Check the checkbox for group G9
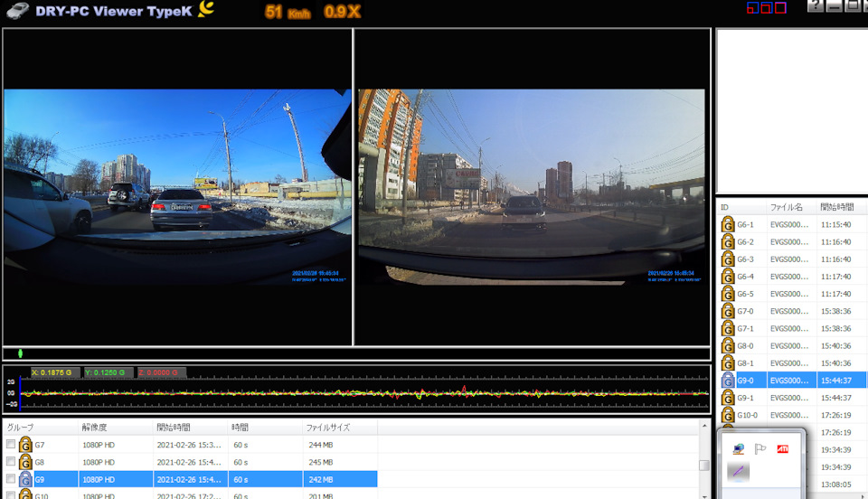Viewport: 868px width, 499px height. click(11, 478)
